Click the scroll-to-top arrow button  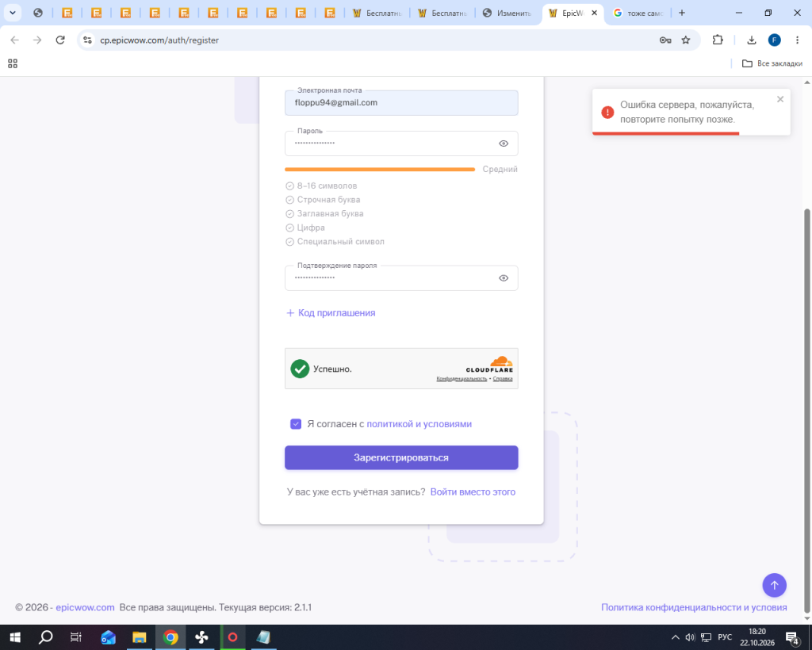tap(774, 585)
